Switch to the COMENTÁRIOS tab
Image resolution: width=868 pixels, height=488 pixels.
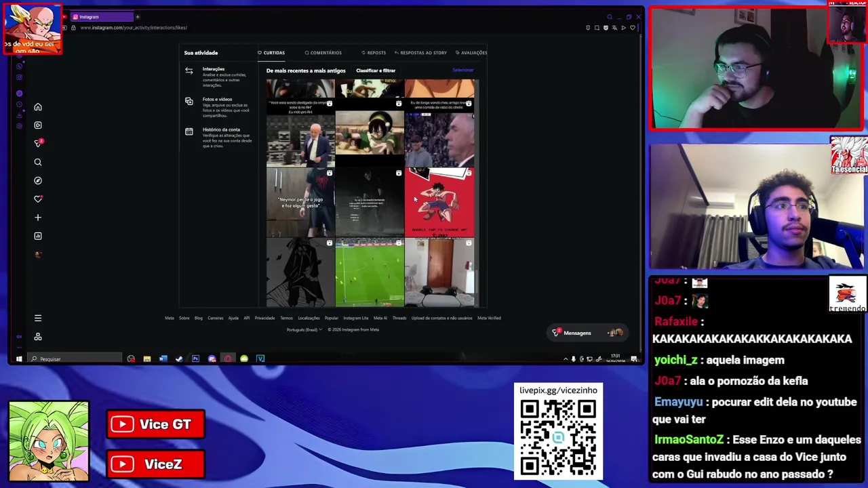[323, 53]
